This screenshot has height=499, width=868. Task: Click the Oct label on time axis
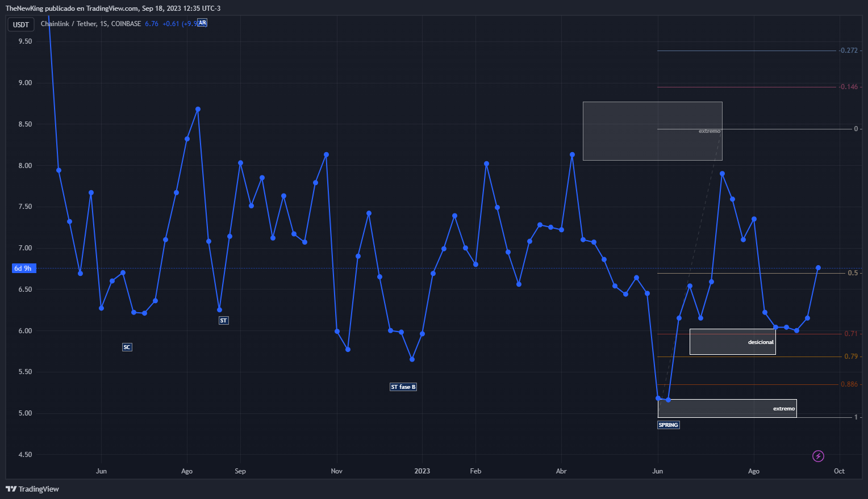click(839, 471)
